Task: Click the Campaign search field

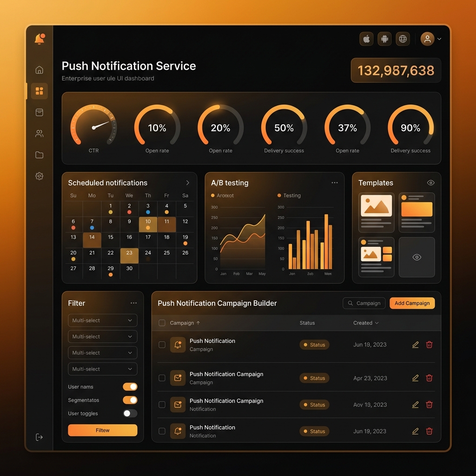Action: tap(364, 303)
